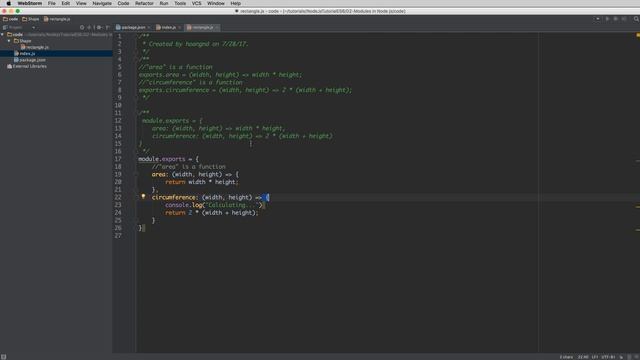Click hide Project panel icon

pos(108,27)
